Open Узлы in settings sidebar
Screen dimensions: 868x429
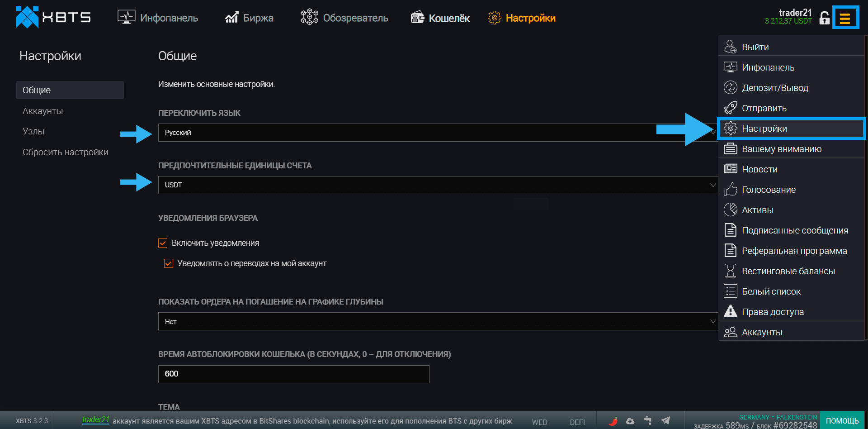[33, 131]
